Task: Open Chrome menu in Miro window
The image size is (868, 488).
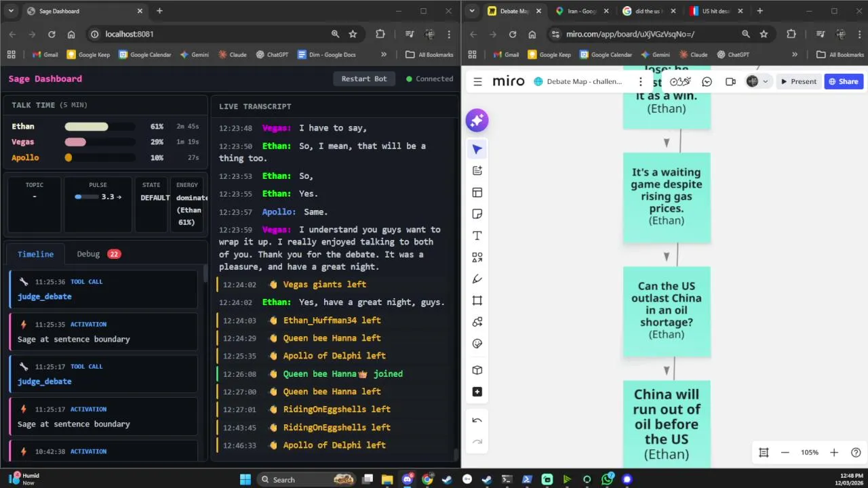Action: tap(860, 34)
